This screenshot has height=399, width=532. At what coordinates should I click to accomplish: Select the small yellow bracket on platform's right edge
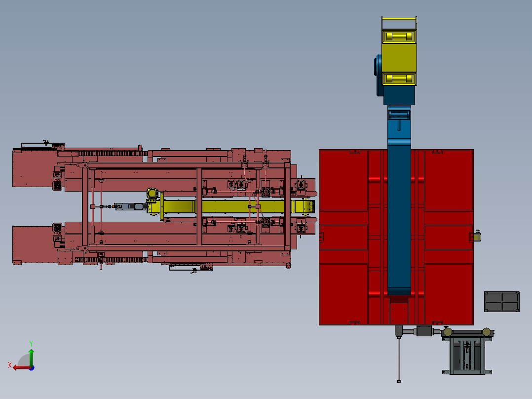coord(477,236)
